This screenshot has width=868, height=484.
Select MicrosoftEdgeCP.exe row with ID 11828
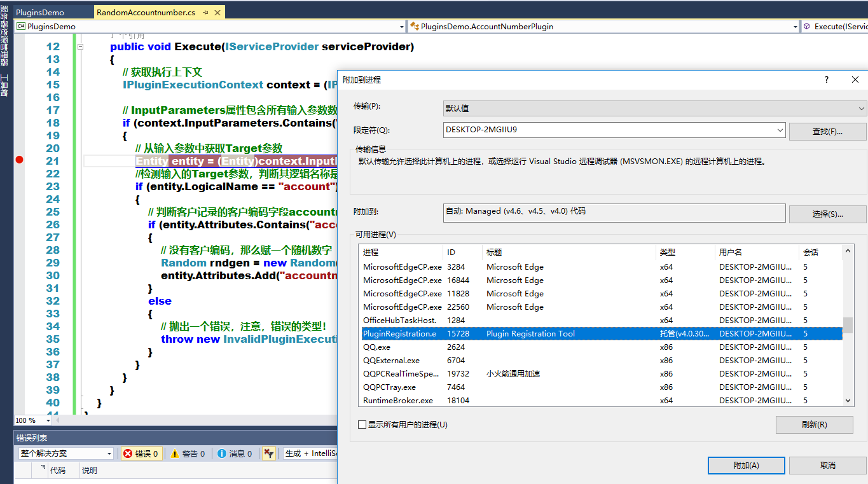600,294
